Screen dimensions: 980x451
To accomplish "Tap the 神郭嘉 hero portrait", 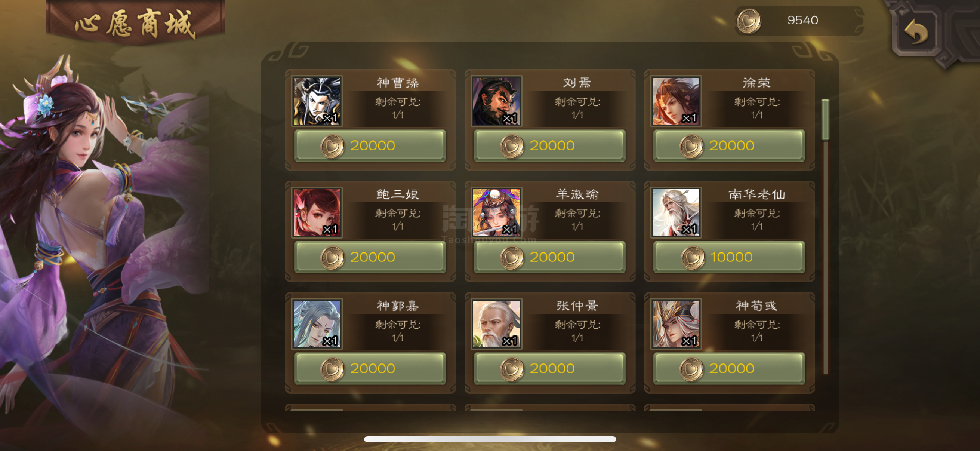I will pyautogui.click(x=317, y=324).
